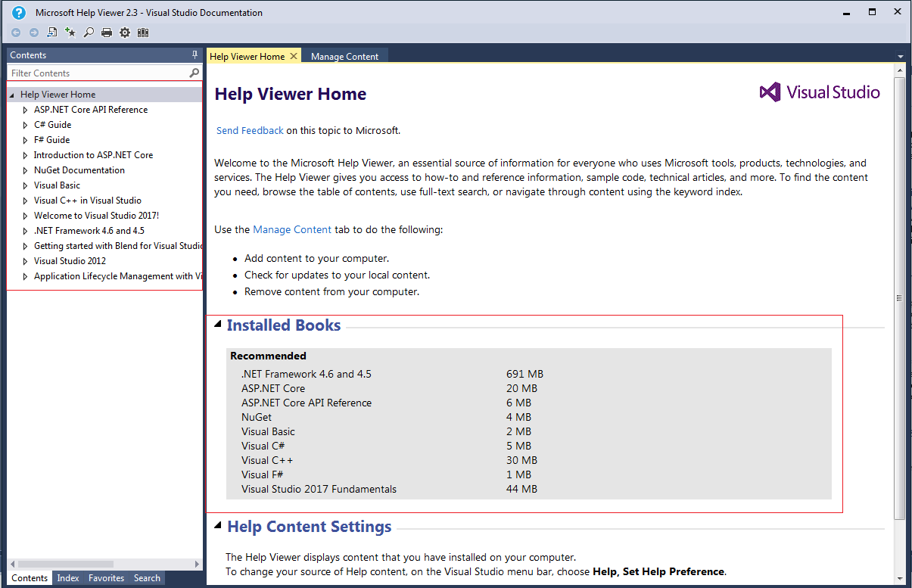Click the page scroll-down arrow

pos(899,578)
